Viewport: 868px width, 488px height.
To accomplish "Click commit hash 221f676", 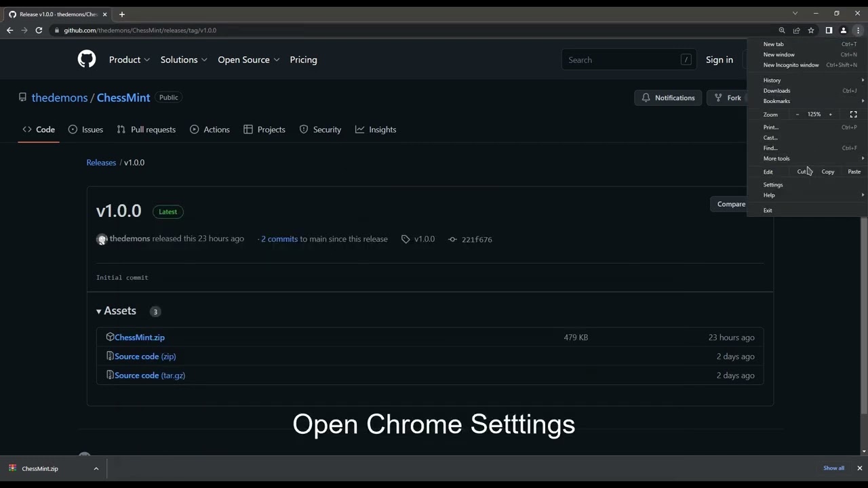I will [477, 239].
